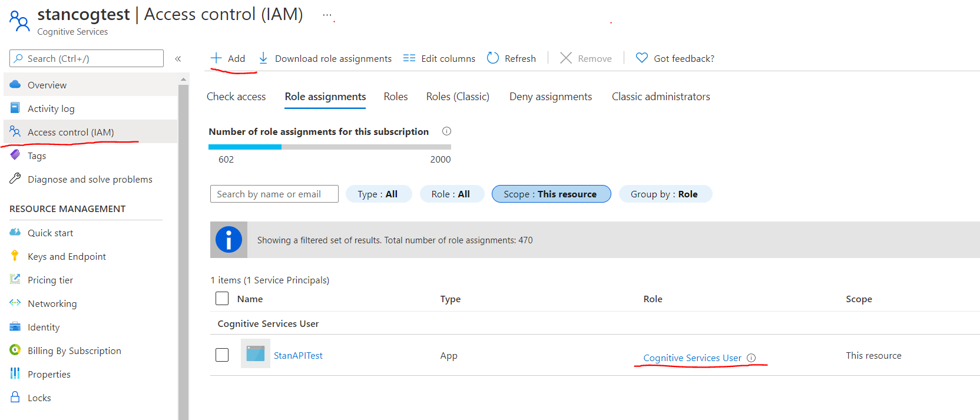
Task: Click the Got feedback heart icon
Action: tap(642, 58)
